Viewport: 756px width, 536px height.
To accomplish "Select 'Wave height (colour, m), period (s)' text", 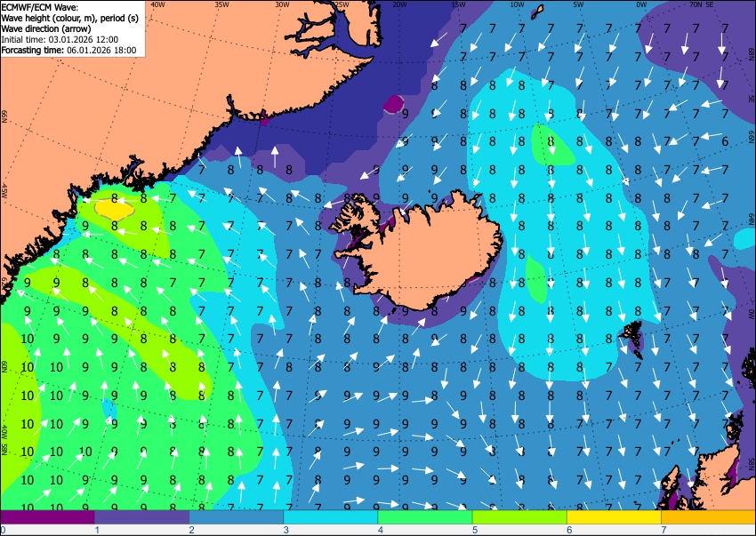I will click(70, 18).
